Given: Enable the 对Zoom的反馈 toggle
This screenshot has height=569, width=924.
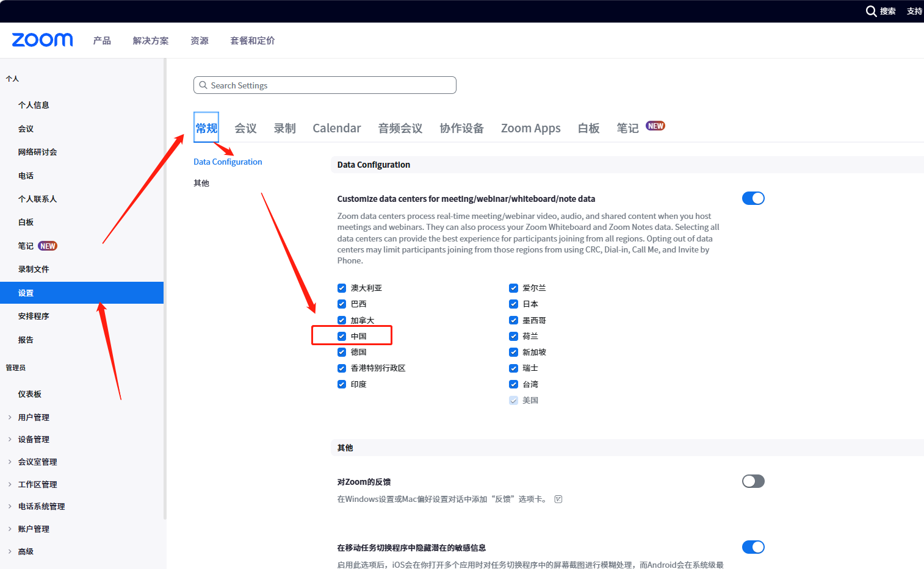Looking at the screenshot, I should (x=753, y=481).
